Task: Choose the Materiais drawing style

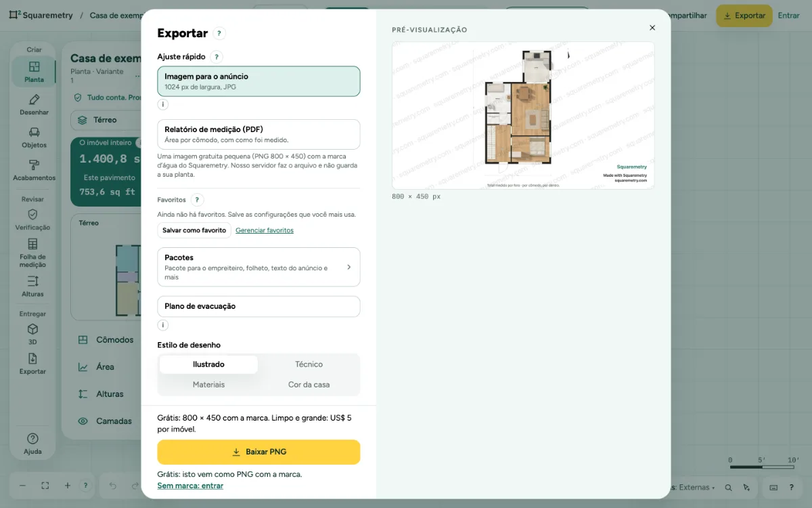Action: point(208,385)
